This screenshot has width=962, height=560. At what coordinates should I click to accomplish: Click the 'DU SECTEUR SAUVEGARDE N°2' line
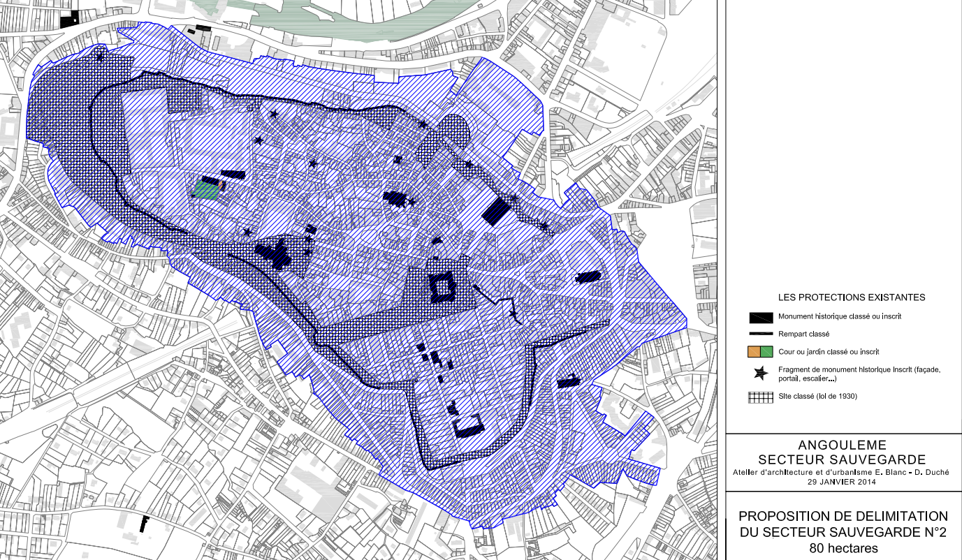pyautogui.click(x=843, y=533)
